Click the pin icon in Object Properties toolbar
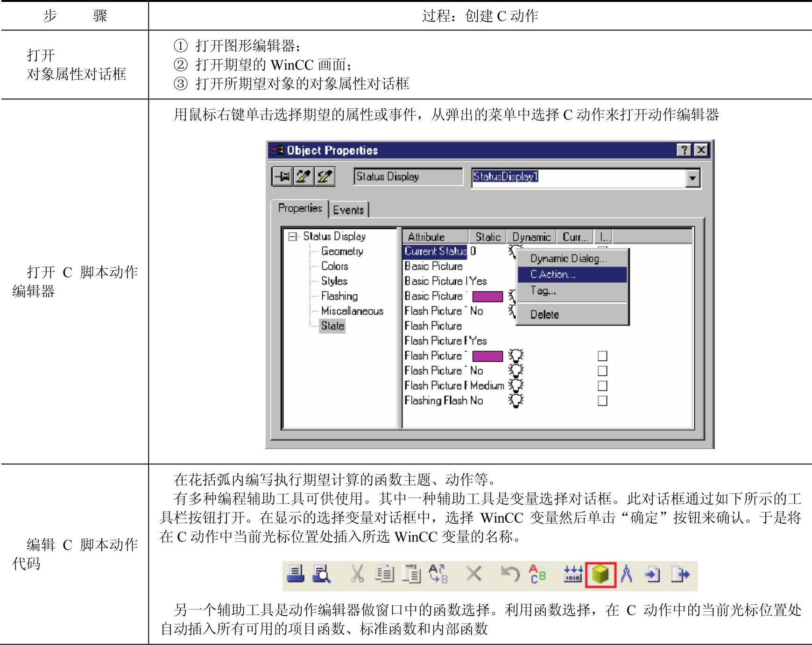This screenshot has height=645, width=812. point(282,177)
